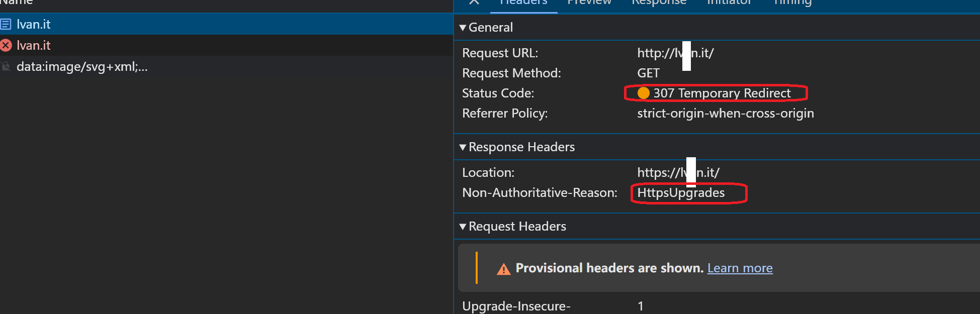Close the request details panel
This screenshot has width=980, height=314.
[x=474, y=2]
